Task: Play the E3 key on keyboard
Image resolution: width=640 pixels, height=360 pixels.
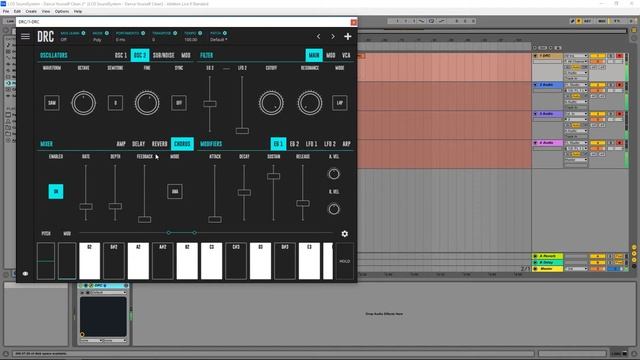Action: pyautogui.click(x=309, y=261)
